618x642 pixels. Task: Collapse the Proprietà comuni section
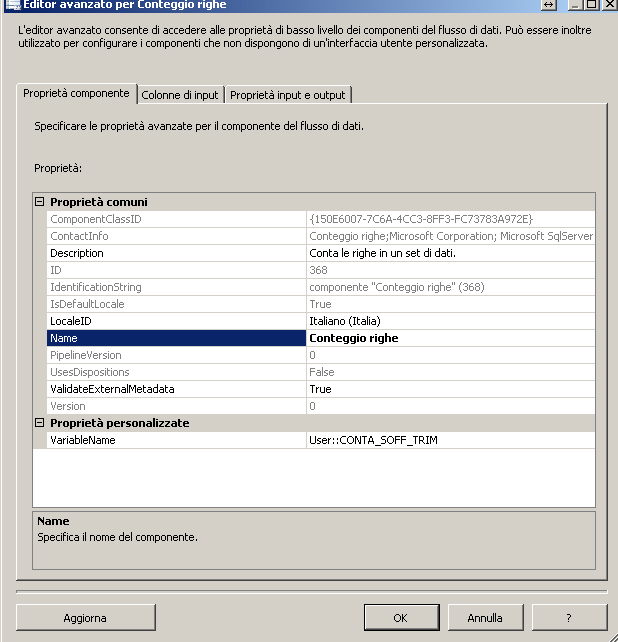point(39,201)
